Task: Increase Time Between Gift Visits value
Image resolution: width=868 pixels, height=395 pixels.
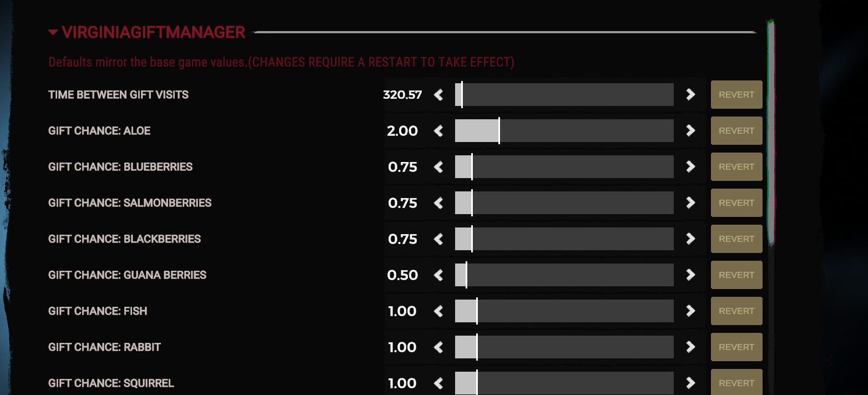Action: [x=690, y=95]
